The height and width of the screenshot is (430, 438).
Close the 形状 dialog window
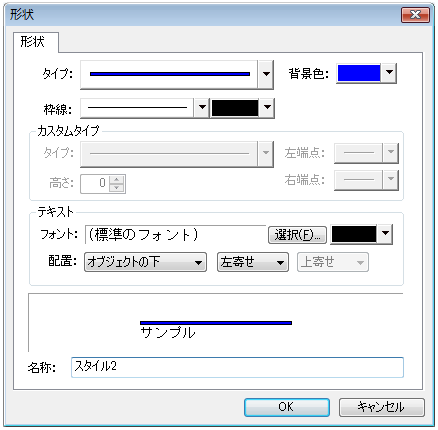[415, 15]
